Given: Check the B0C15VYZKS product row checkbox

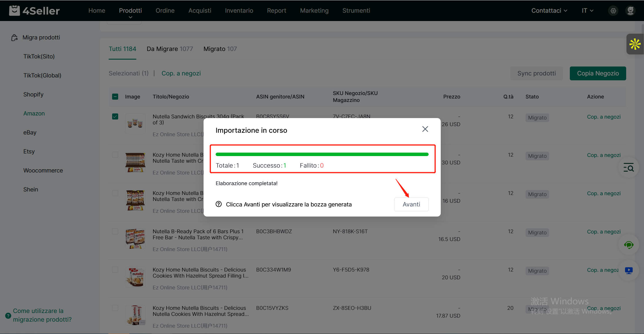Looking at the screenshot, I should 115,308.
